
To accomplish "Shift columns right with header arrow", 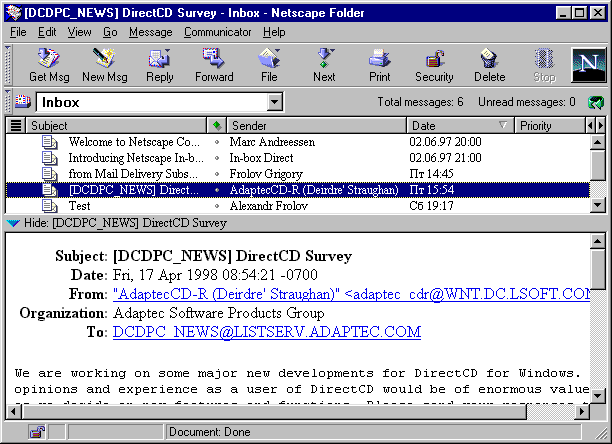I will coord(600,126).
